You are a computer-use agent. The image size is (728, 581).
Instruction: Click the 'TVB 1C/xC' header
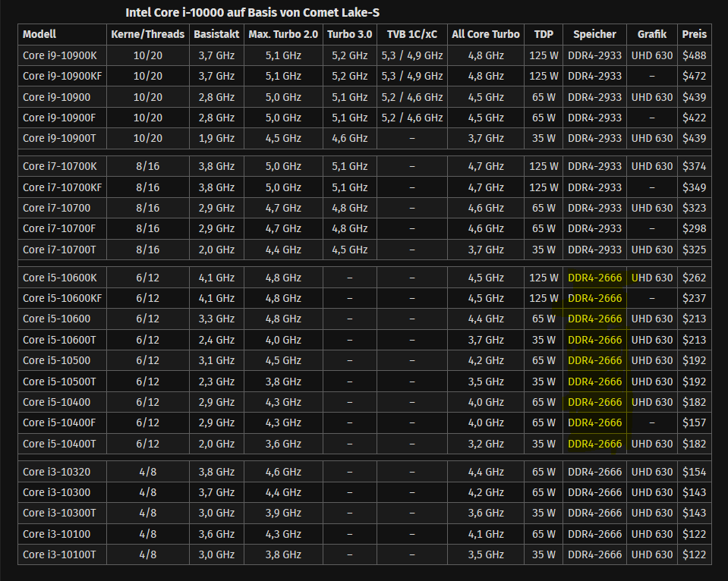coord(411,34)
